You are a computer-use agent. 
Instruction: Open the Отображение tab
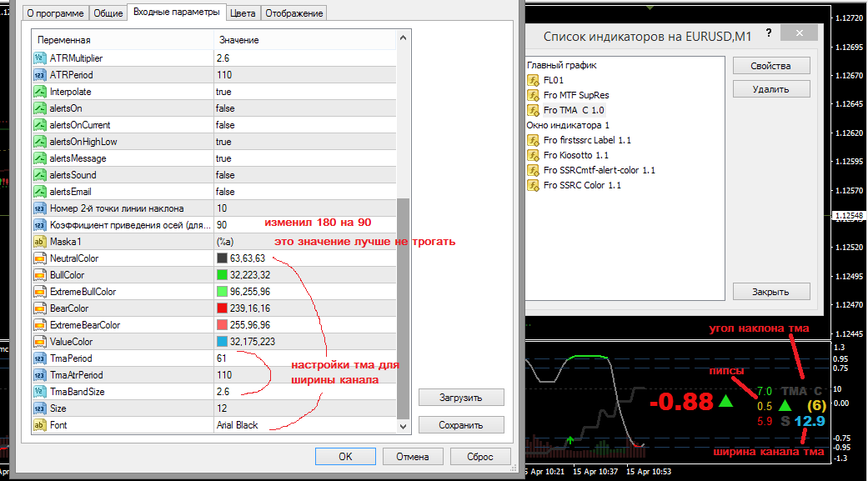pyautogui.click(x=294, y=13)
